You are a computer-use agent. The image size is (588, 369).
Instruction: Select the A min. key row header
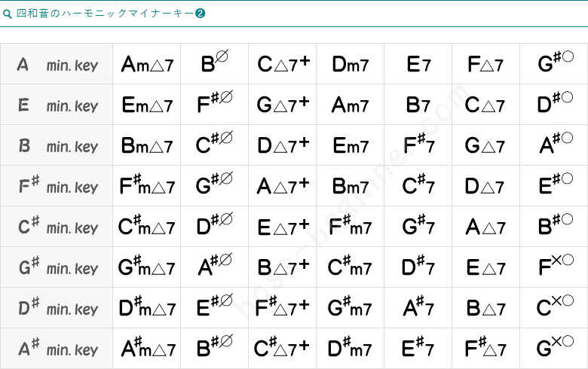coord(57,65)
